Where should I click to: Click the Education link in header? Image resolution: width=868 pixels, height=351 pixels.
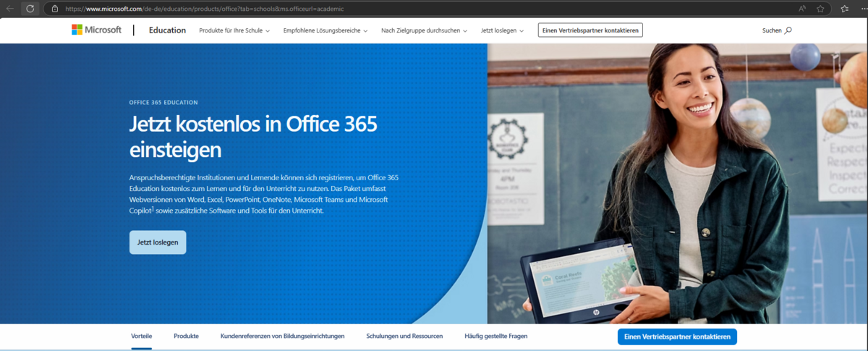(x=167, y=30)
